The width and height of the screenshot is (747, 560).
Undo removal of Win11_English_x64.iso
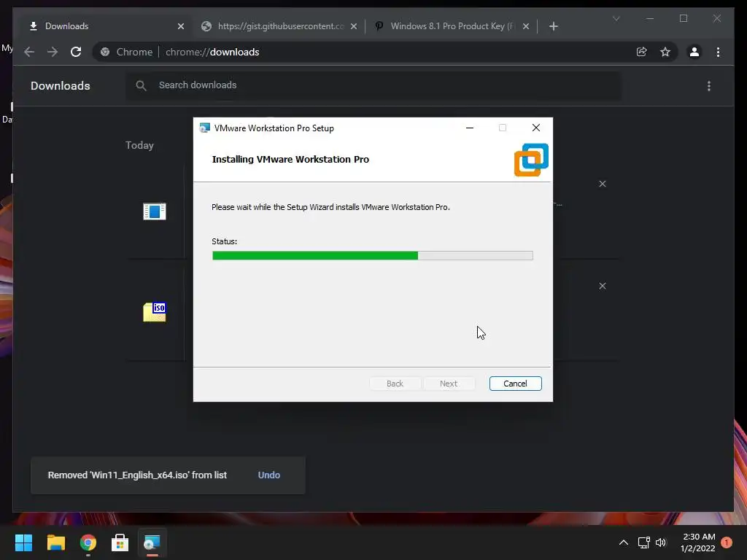tap(268, 475)
